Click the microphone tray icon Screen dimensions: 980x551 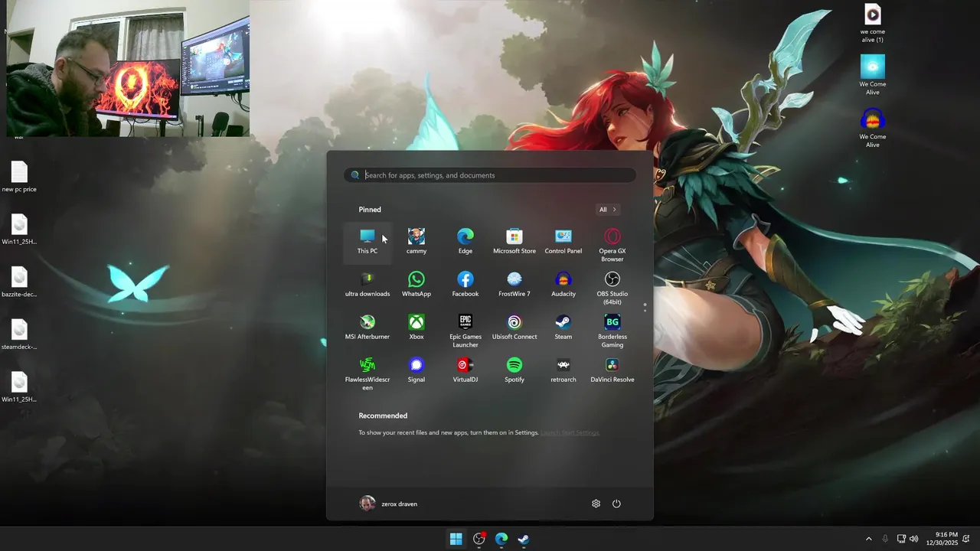tap(885, 539)
